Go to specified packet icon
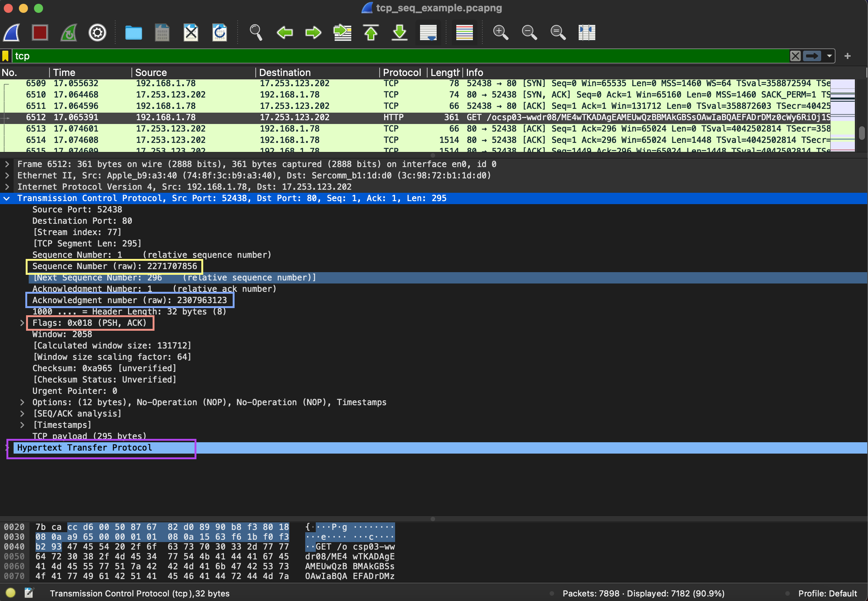Viewport: 868px width, 601px height. coord(342,33)
